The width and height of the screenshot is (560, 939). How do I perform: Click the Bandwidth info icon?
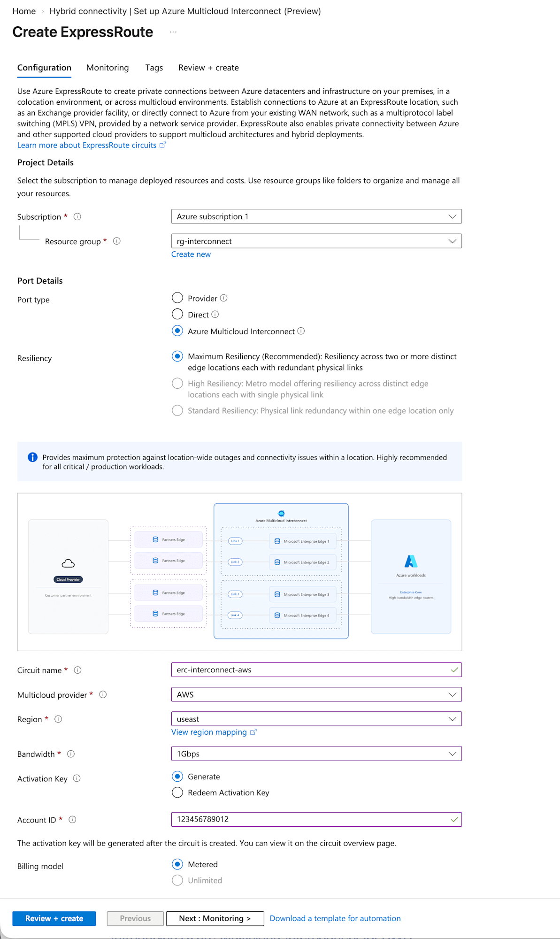71,754
